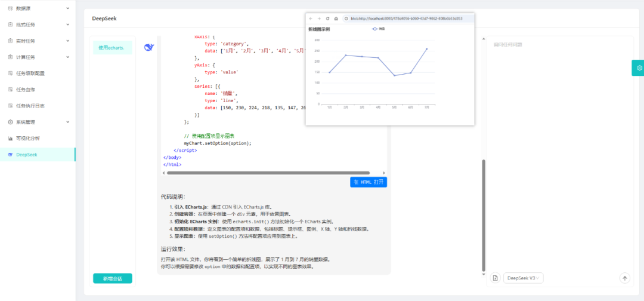Screen dimensions: 644x301
Task: Click the DeepSeek whale avatar beside the code
Action: pyautogui.click(x=148, y=47)
